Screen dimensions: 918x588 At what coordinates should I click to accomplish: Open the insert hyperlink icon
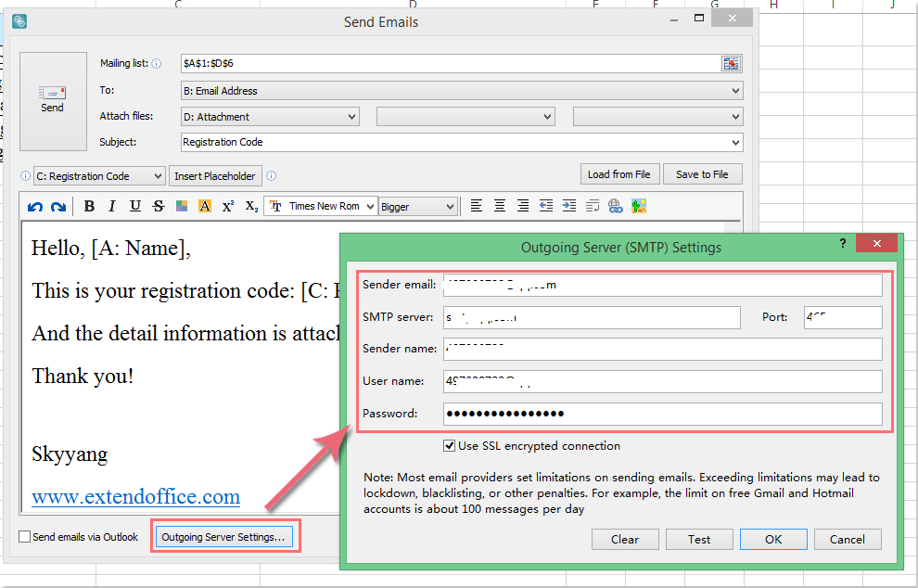[x=616, y=205]
